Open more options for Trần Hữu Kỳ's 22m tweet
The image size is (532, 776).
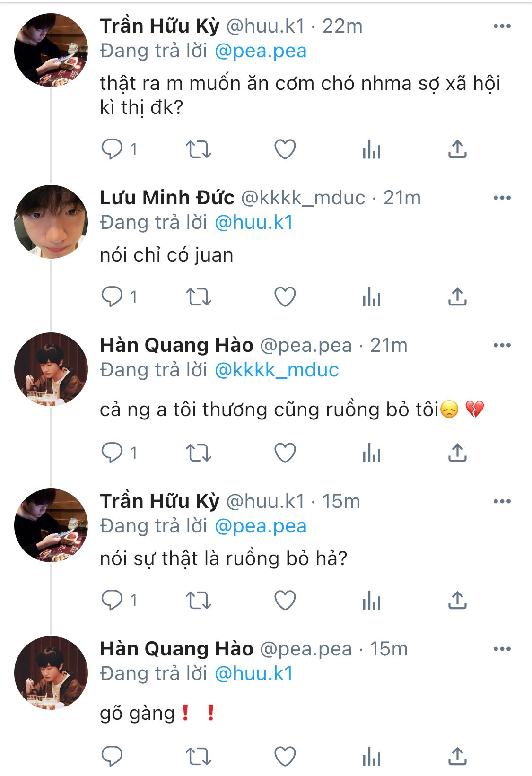[502, 26]
